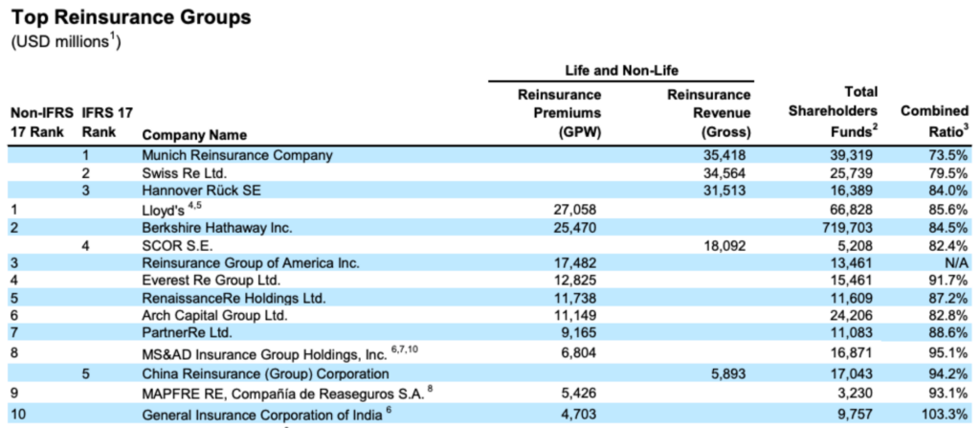
Task: Click PartnerRe premiums value 9,165
Action: [x=579, y=334]
